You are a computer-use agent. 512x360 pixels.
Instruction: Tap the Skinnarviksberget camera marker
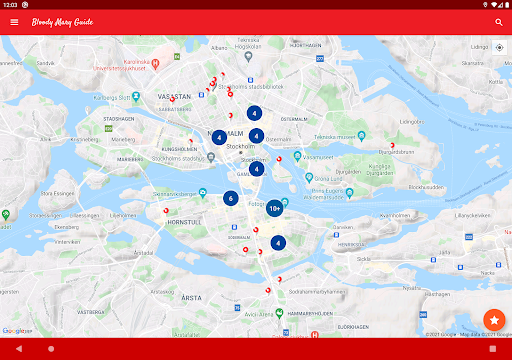click(202, 193)
